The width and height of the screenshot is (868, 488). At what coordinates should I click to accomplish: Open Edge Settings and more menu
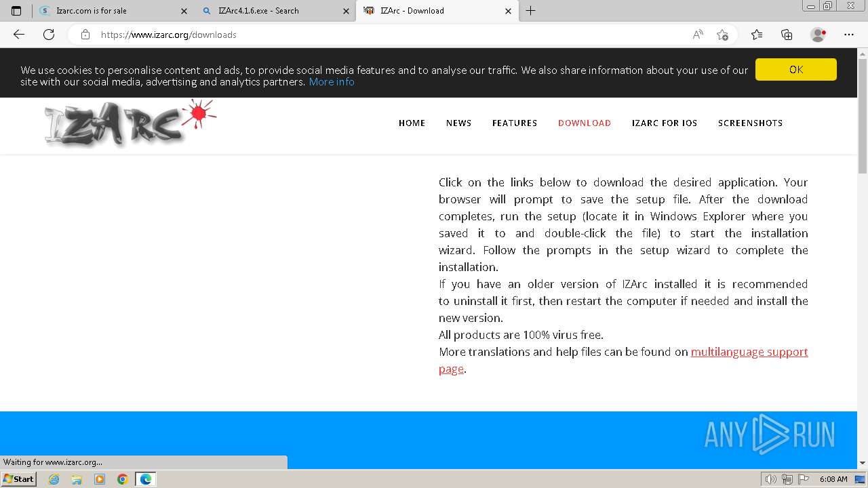849,35
